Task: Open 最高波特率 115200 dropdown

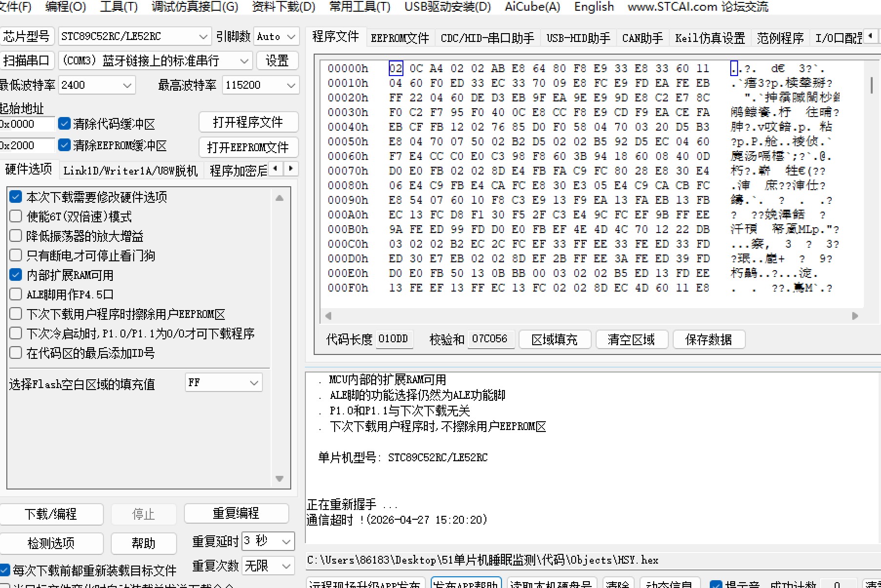Action: 260,85
